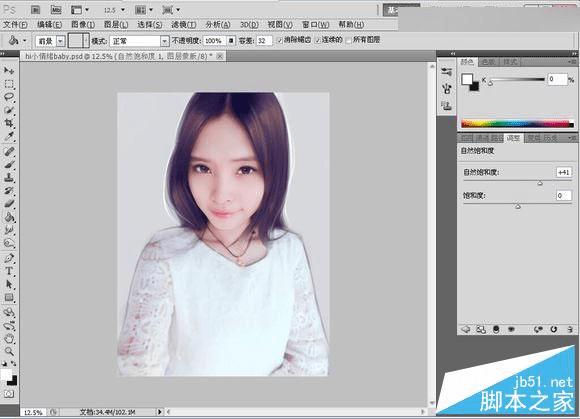This screenshot has height=419, width=580.
Task: Switch to the 色板 swatches tab
Action: click(x=489, y=62)
